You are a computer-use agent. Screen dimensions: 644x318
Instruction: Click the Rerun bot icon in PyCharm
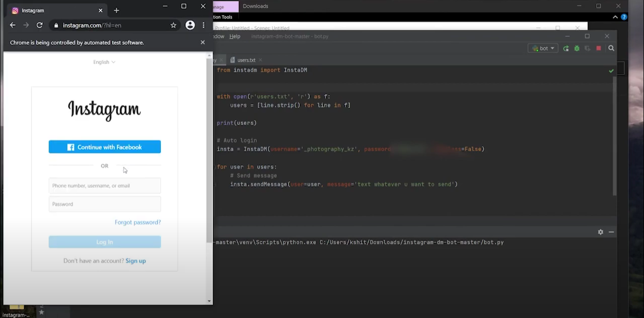pos(566,48)
